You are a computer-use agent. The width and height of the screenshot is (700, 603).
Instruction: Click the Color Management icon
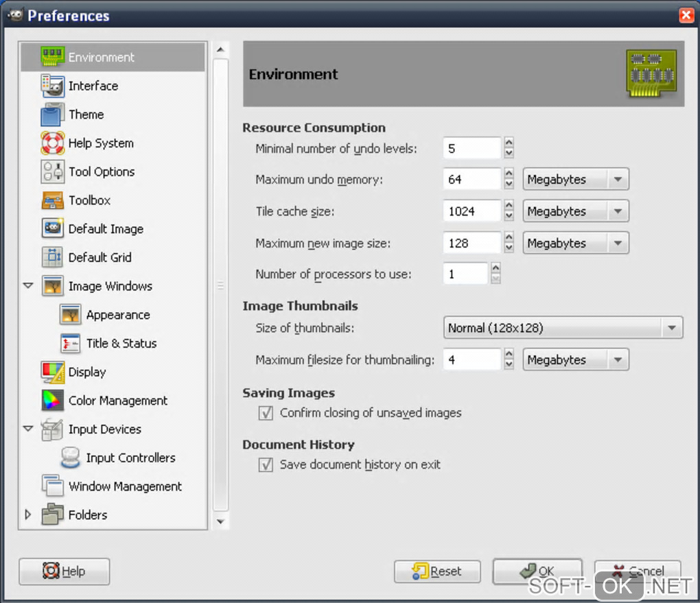point(52,401)
